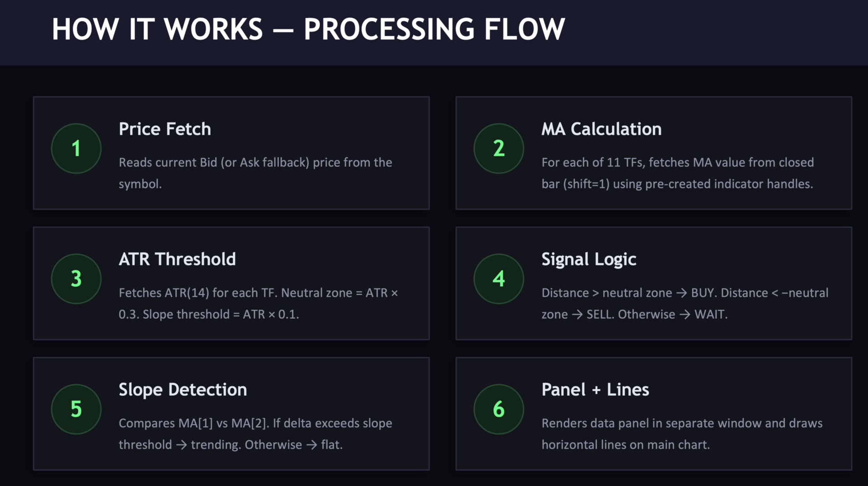Select the step 4 number badge
Image resolution: width=868 pixels, height=486 pixels.
(499, 278)
